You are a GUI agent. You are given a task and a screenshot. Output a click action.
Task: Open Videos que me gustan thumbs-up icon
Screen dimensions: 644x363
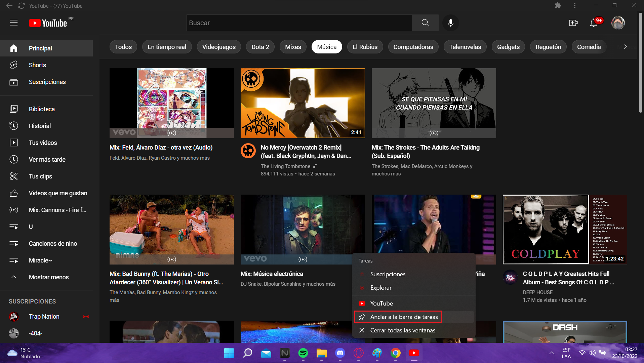tap(14, 193)
